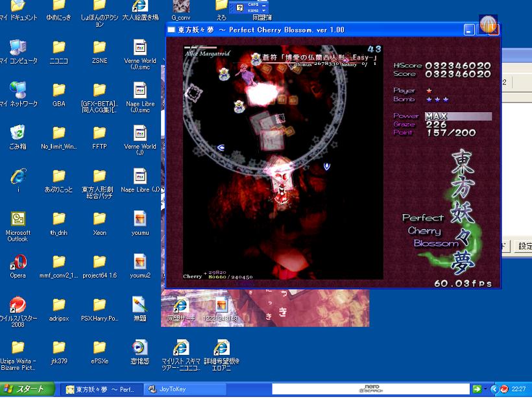
Task: Open the mmf_conv2_1 folder
Action: (x=58, y=267)
